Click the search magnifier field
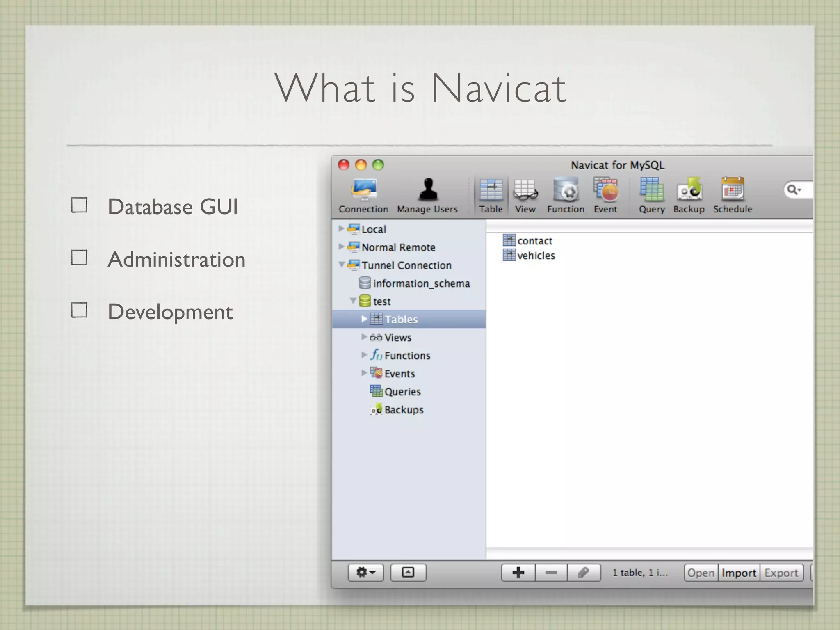 (798, 189)
